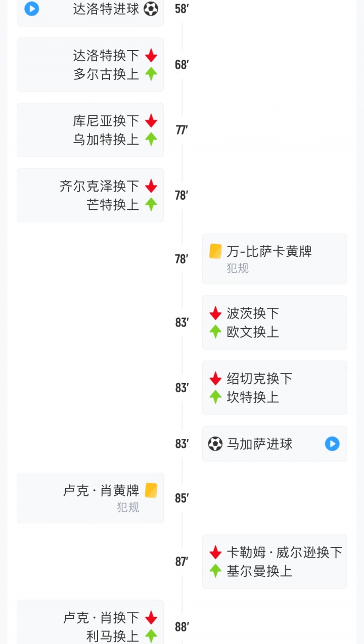Click the green arrow beside 基尔曼换上
Screen dimensions: 364x644
pos(215,571)
